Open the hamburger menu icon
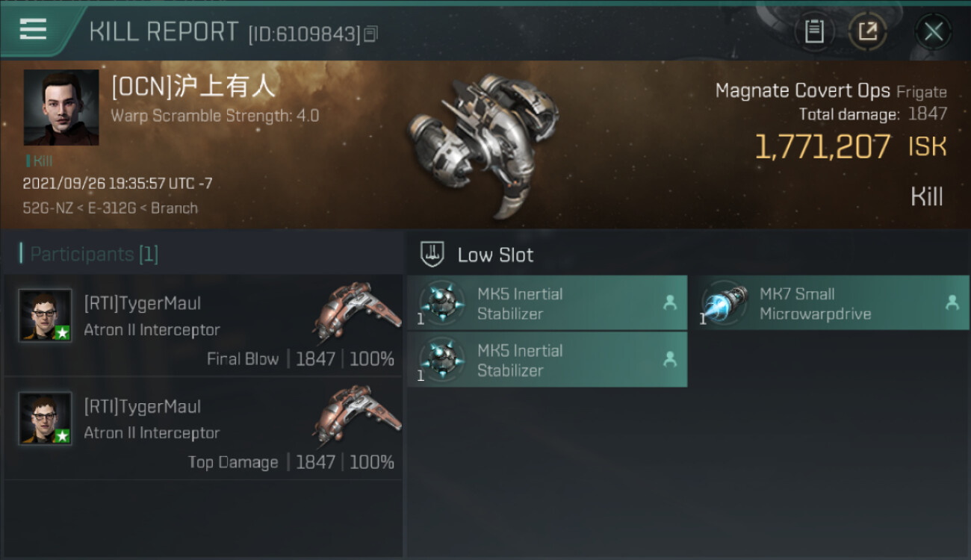This screenshot has width=971, height=560. (33, 30)
